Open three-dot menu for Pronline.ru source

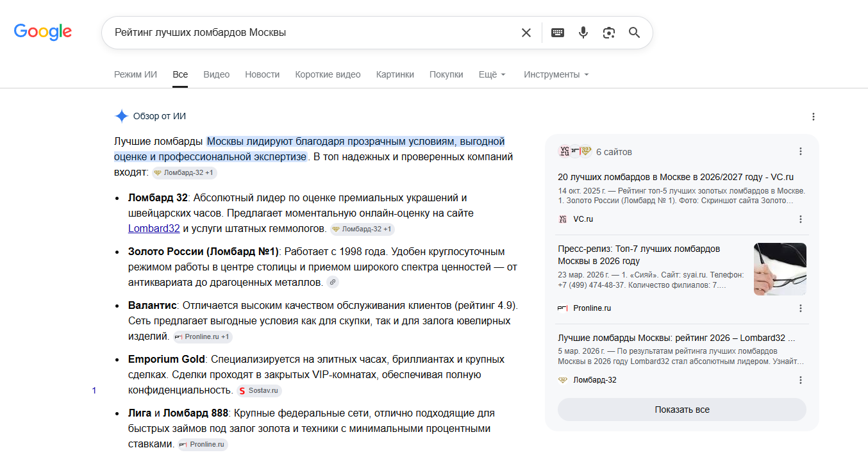801,308
